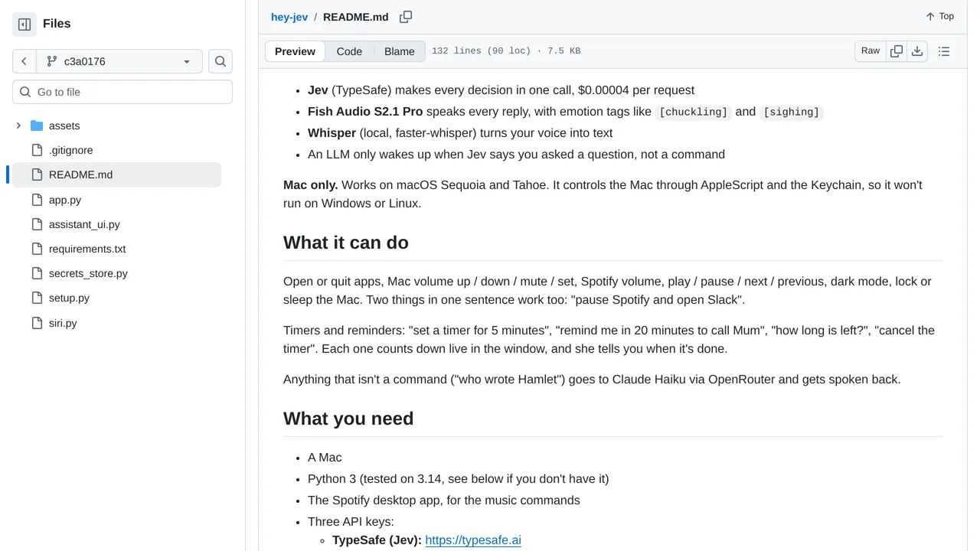Copy the file path to clipboard
The image size is (980, 551).
406,17
